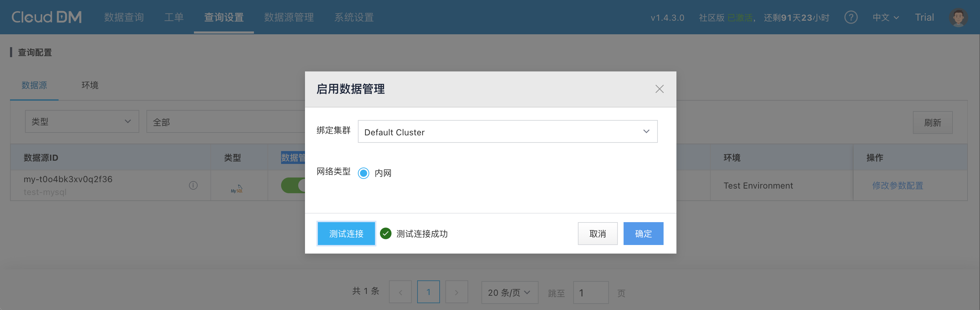Screen dimensions: 980x310
Task: Open the 类型 filter dropdown
Action: tap(82, 122)
